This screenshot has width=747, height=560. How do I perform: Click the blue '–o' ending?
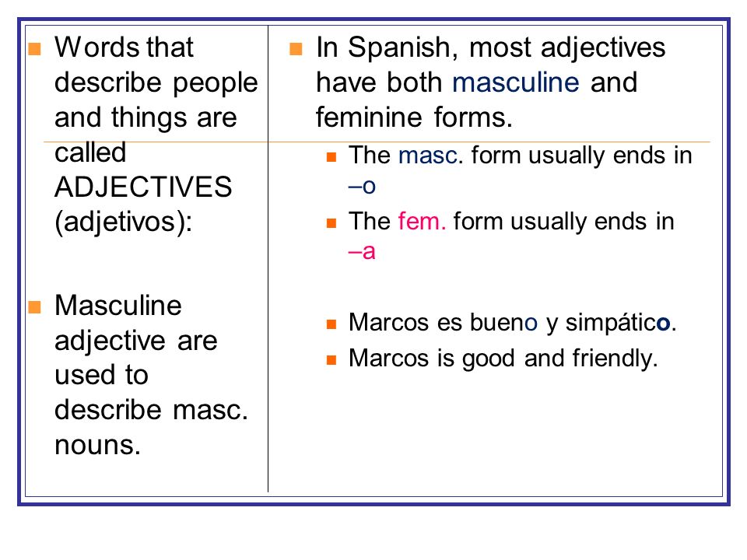(x=362, y=186)
